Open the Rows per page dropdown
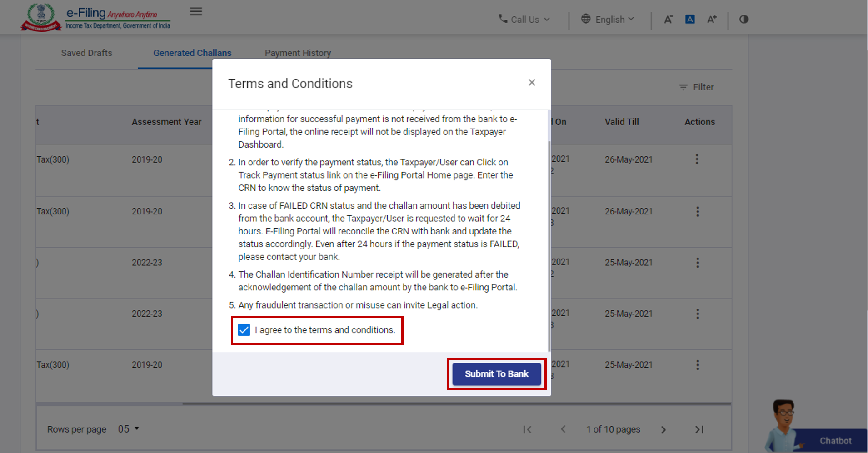Viewport: 868px width, 453px height. [x=128, y=429]
